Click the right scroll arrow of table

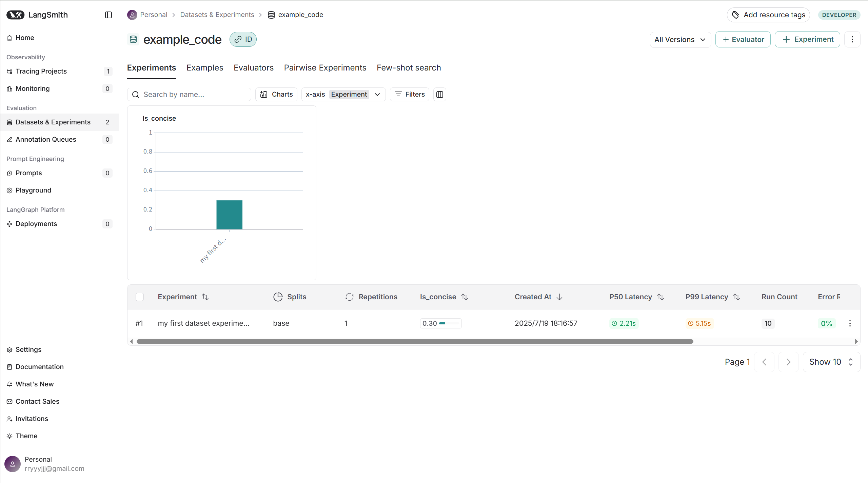point(856,342)
